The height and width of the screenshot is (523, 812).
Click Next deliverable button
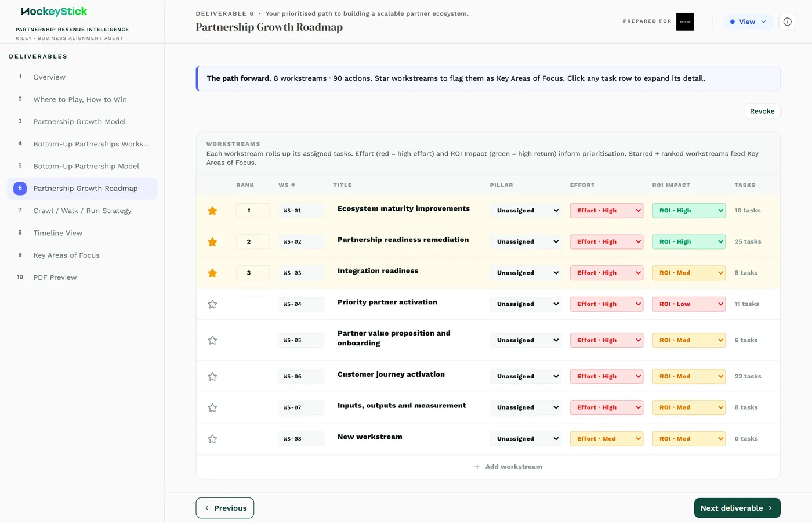737,508
